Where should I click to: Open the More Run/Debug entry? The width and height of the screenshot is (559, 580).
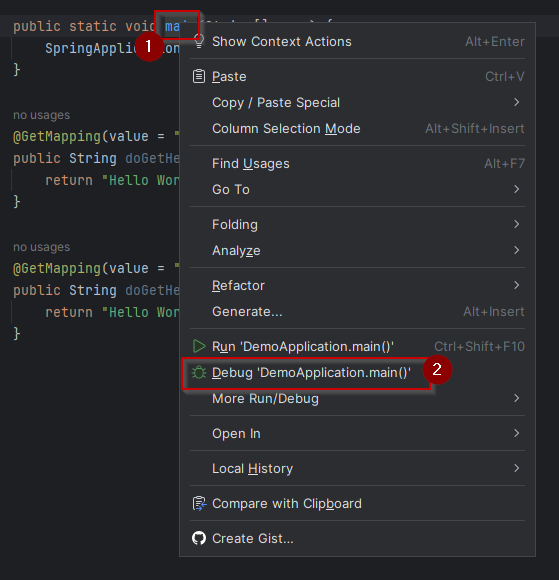click(357, 398)
